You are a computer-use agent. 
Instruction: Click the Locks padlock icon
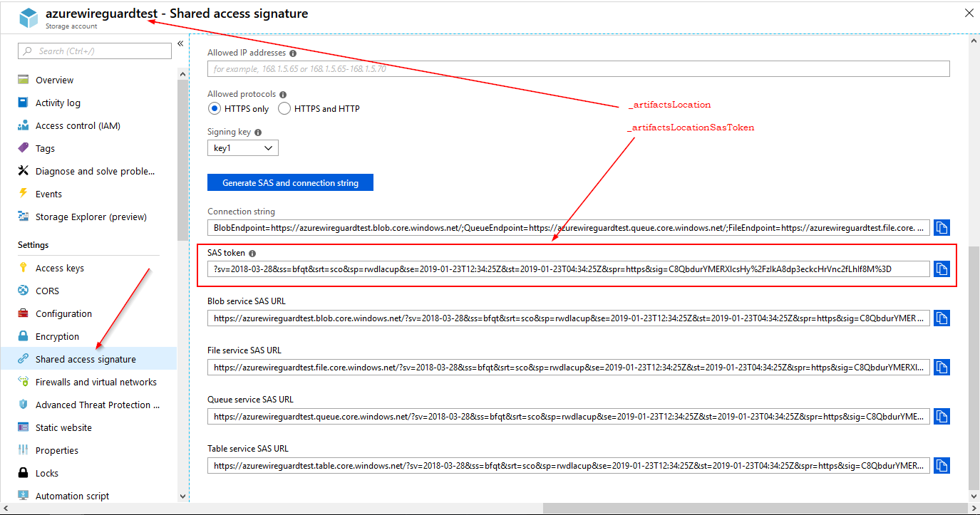tap(23, 473)
